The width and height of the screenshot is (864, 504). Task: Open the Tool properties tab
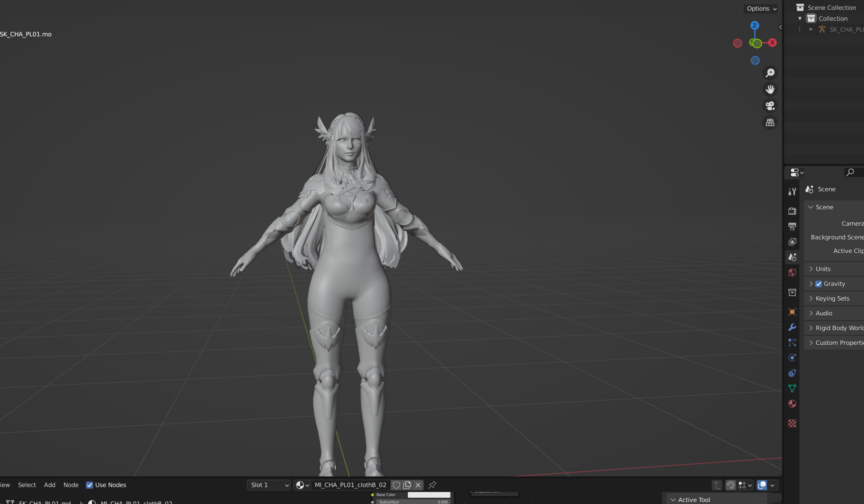click(792, 192)
